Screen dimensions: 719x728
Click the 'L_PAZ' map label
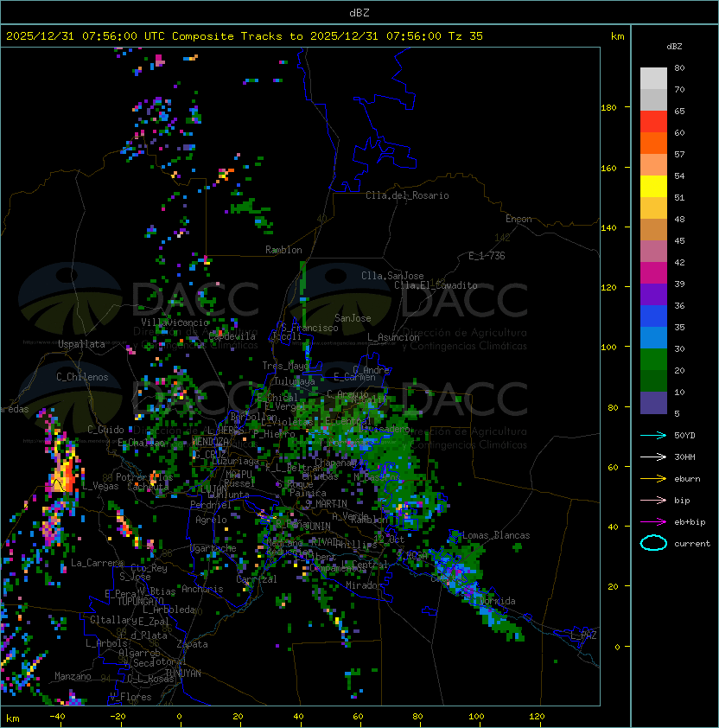coord(583,635)
